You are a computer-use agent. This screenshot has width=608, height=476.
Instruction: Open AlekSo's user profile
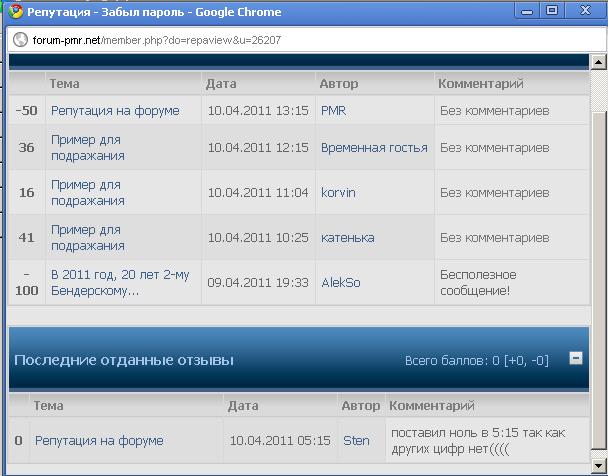(340, 282)
